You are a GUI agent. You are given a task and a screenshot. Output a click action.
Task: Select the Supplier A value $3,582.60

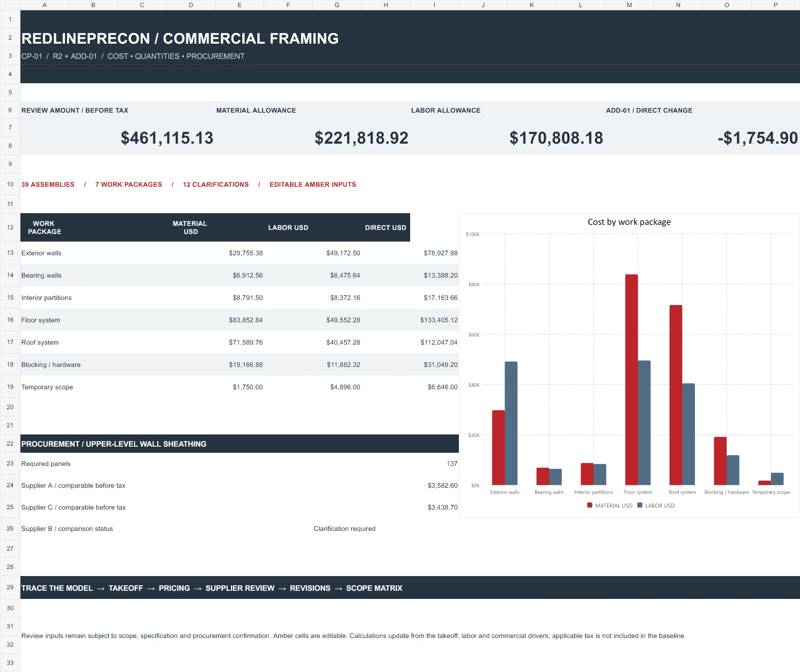coord(443,486)
